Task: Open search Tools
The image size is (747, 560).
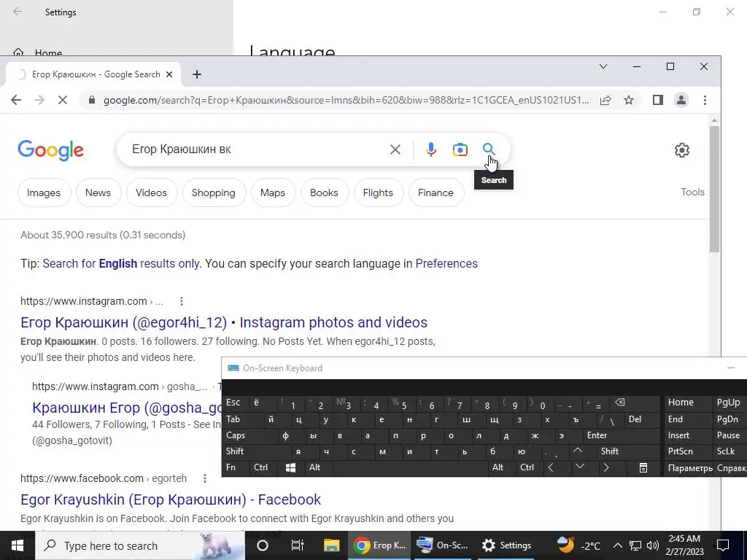Action: 692,192
